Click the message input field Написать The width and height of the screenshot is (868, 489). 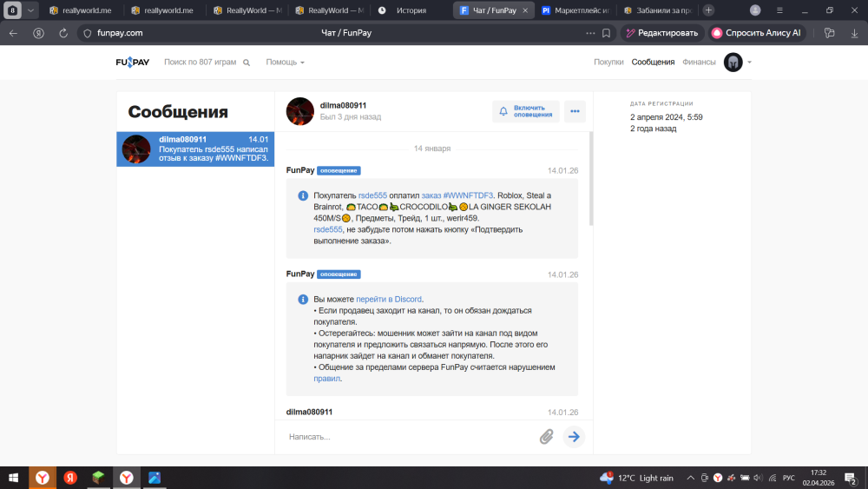[410, 437]
